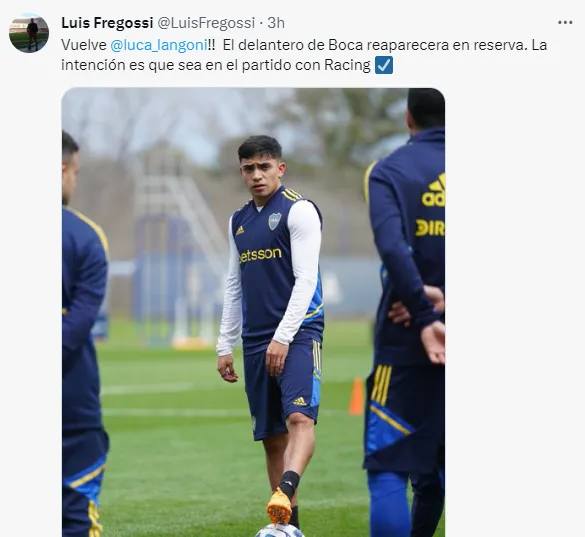Open the 3h timestamp link

point(276,23)
